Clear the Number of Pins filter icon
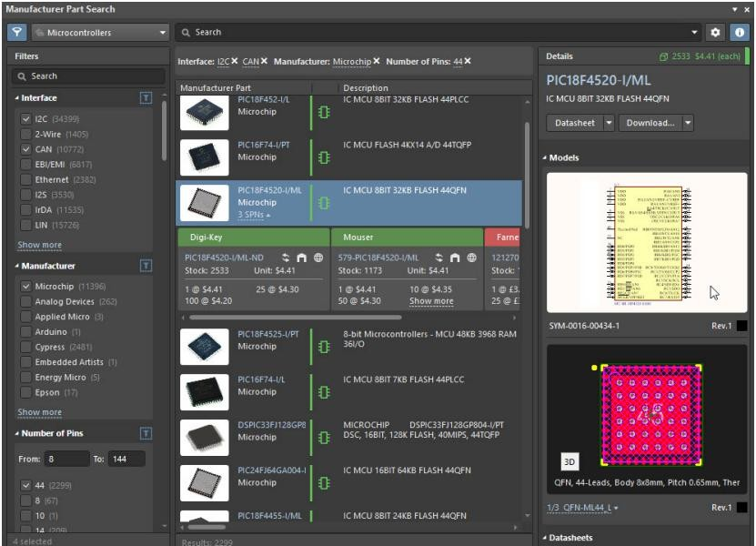 (x=146, y=433)
